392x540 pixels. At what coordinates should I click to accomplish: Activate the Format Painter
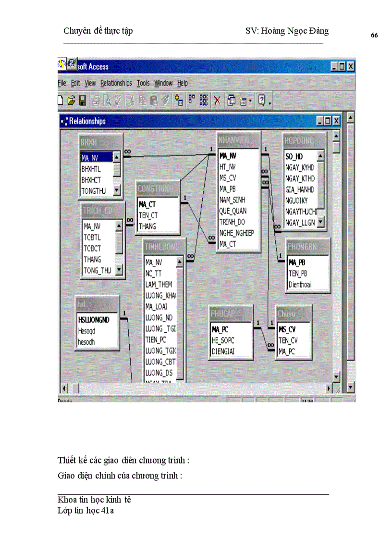pos(164,100)
